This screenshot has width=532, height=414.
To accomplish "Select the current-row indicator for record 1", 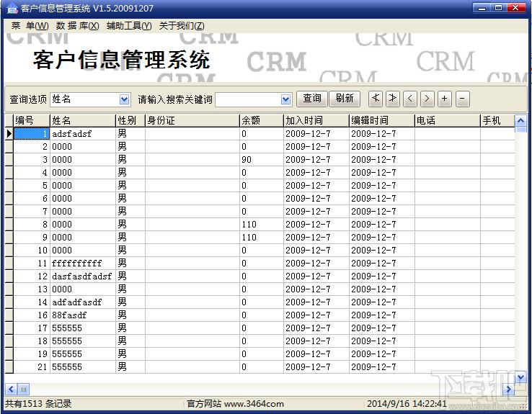I will pos(9,134).
